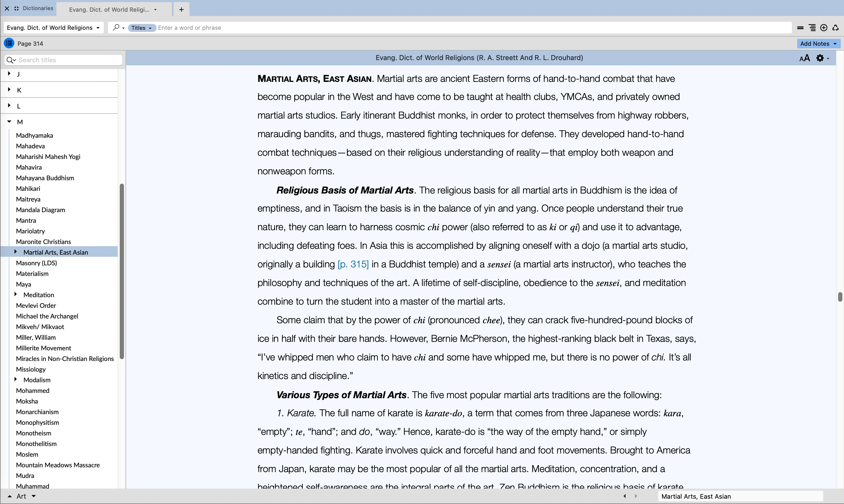Image resolution: width=844 pixels, height=504 pixels.
Task: Click the magnifier in Search titles box
Action: (x=11, y=60)
